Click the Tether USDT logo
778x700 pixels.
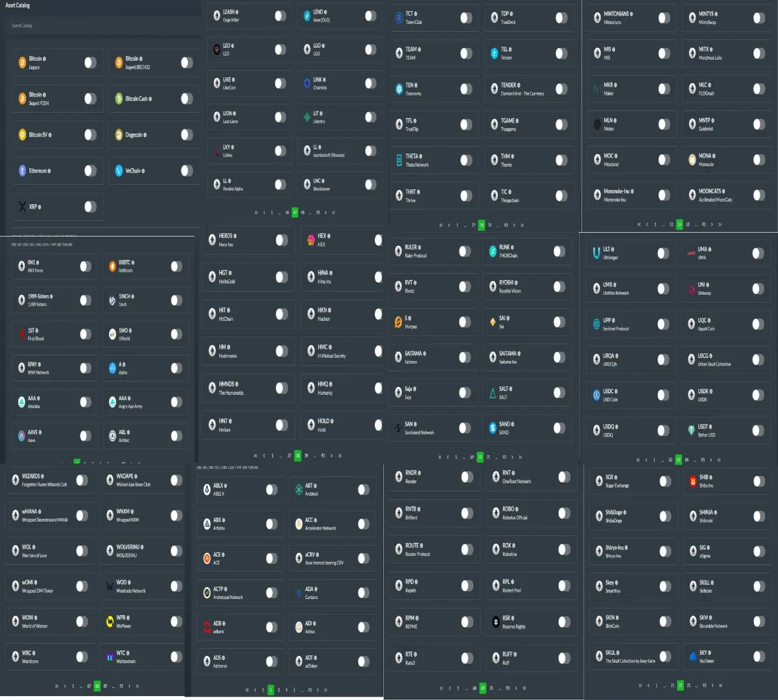[x=691, y=430]
